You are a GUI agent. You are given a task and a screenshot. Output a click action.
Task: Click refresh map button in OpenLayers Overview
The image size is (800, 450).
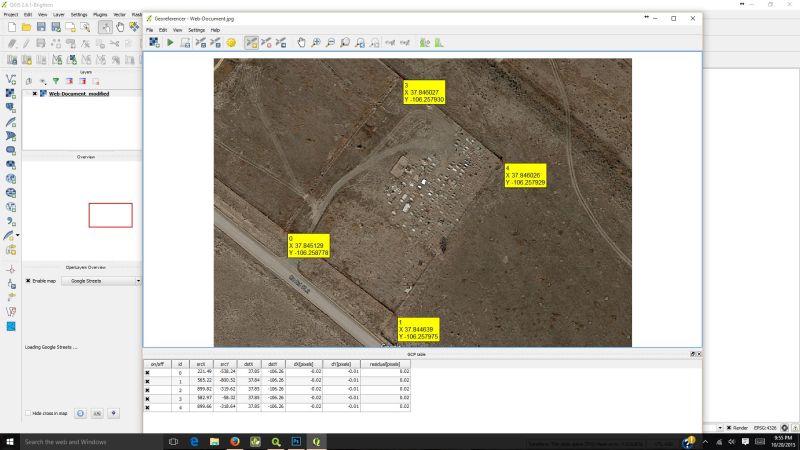pyautogui.click(x=80, y=413)
